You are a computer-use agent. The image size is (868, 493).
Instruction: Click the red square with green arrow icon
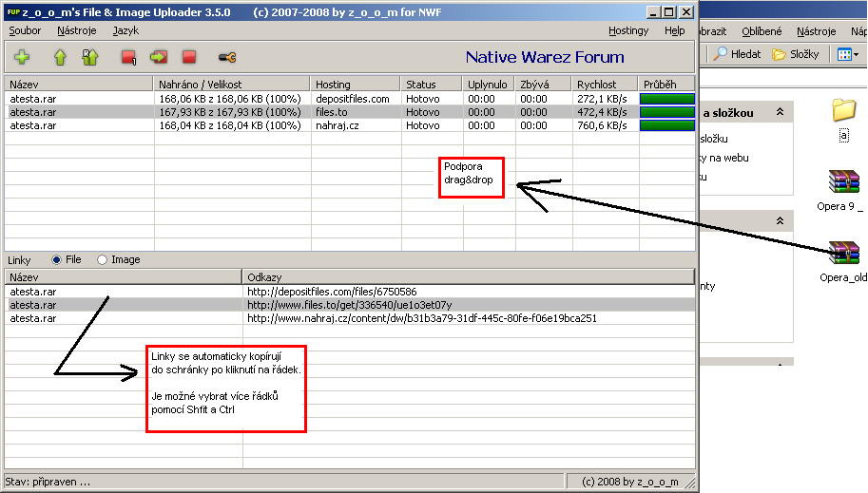[159, 57]
